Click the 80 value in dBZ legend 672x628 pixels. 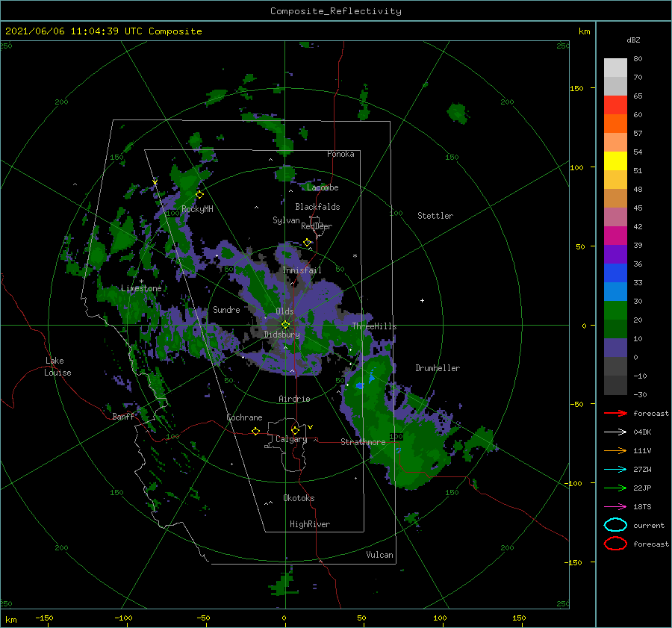click(638, 59)
